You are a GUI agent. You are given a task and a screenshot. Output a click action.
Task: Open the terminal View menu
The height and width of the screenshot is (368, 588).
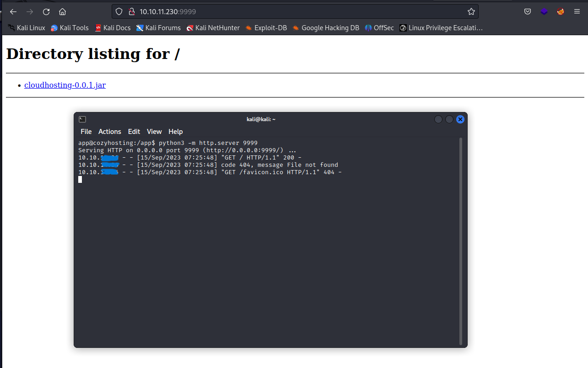click(154, 132)
